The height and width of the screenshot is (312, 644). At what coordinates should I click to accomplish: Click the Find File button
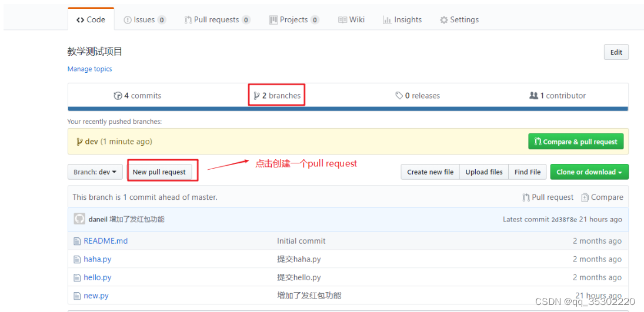tap(528, 172)
